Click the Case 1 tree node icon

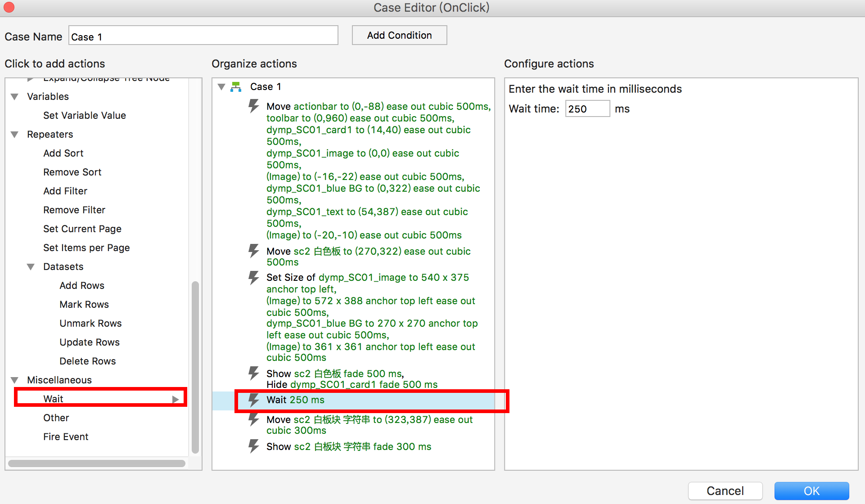click(236, 86)
